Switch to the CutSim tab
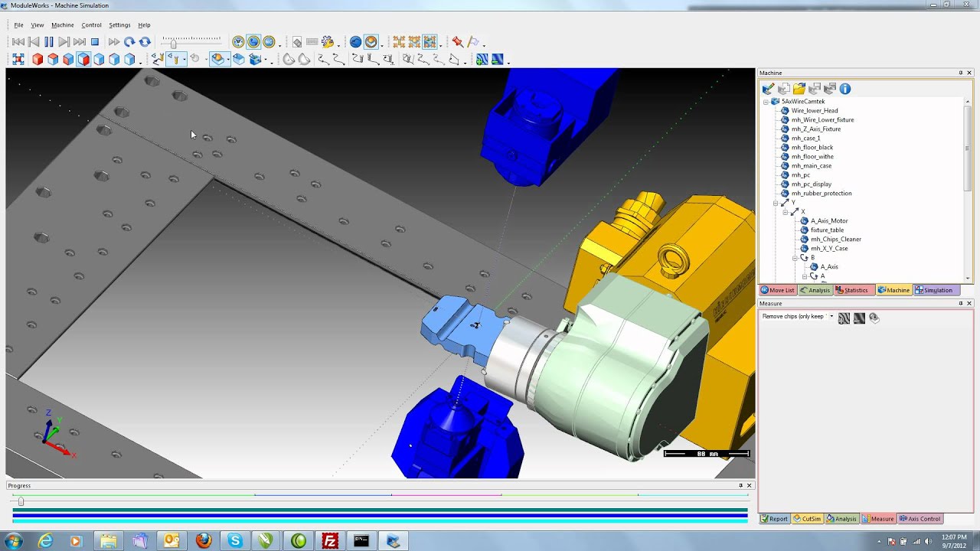The width and height of the screenshot is (980, 551). [x=807, y=519]
